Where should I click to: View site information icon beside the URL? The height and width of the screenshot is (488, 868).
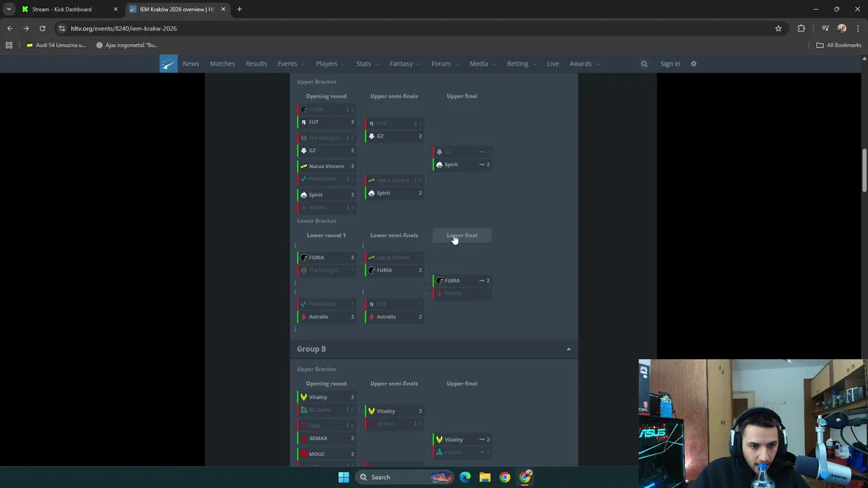point(62,28)
